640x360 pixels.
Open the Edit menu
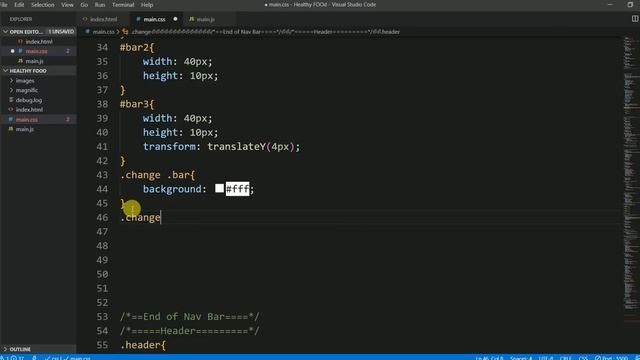click(x=19, y=5)
